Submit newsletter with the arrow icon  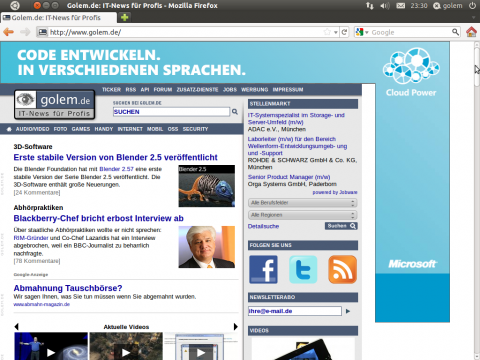[348, 311]
